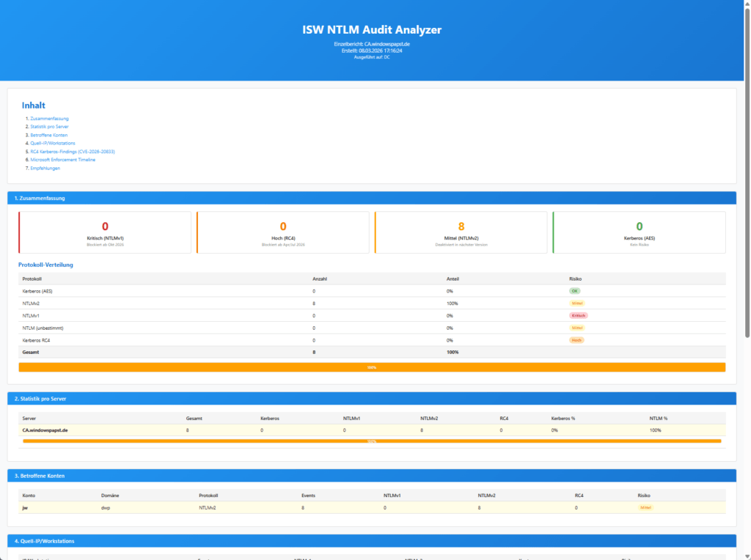Click the Mittel (NTLMv2) card showing 8
Viewport: 751px width, 560px height.
pyautogui.click(x=461, y=232)
